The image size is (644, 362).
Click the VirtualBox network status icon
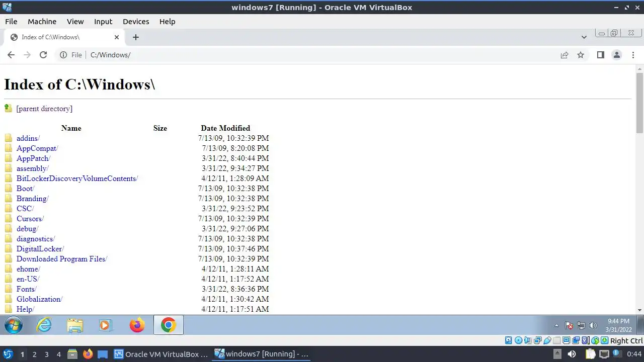coord(537,340)
